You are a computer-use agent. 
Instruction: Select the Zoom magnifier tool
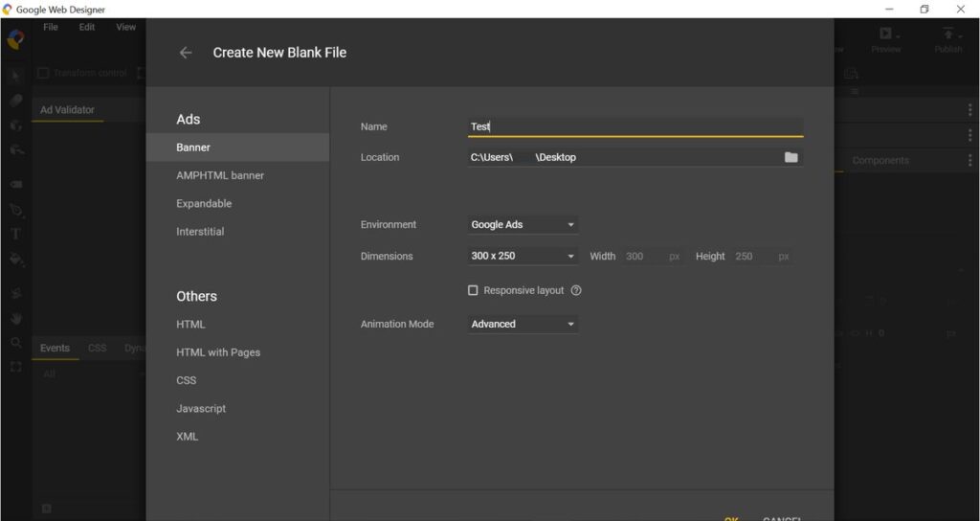click(x=16, y=343)
